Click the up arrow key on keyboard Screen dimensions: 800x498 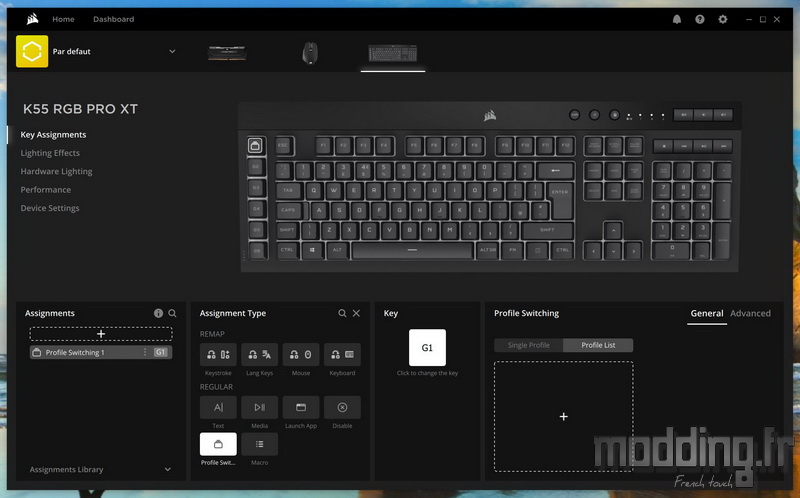[x=613, y=231]
